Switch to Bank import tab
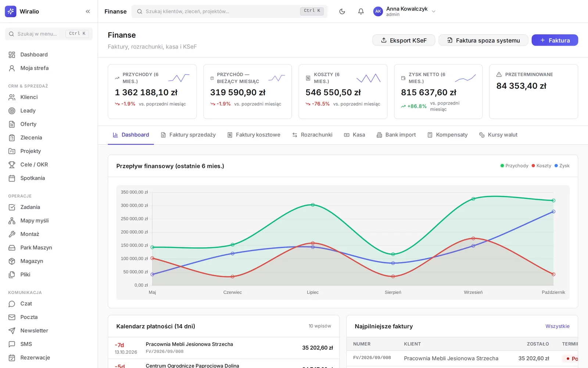Image resolution: width=588 pixels, height=368 pixels. [x=396, y=135]
